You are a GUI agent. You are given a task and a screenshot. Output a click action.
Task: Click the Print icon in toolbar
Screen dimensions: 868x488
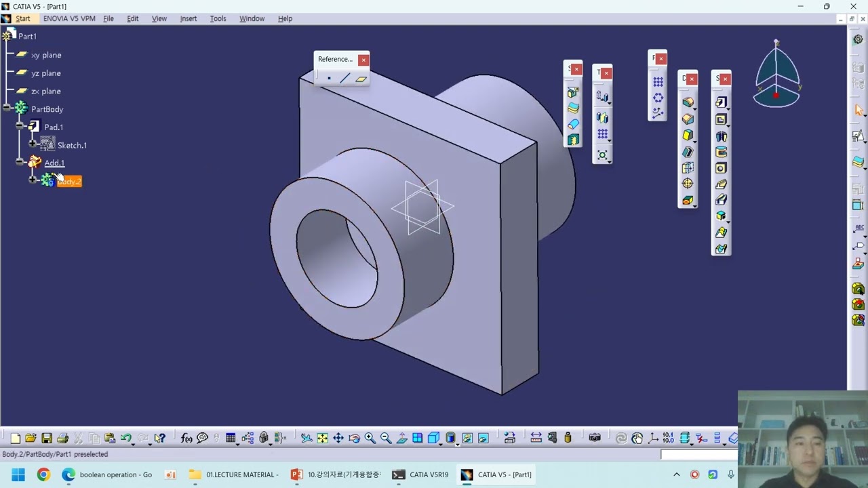pos(62,439)
